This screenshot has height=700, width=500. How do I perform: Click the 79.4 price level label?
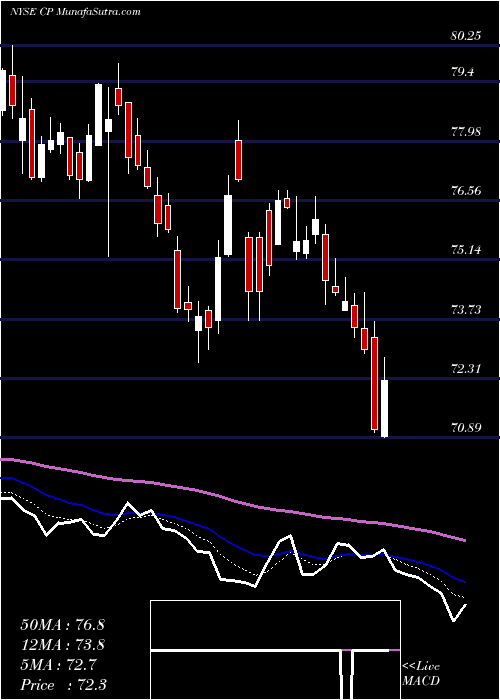(x=464, y=72)
